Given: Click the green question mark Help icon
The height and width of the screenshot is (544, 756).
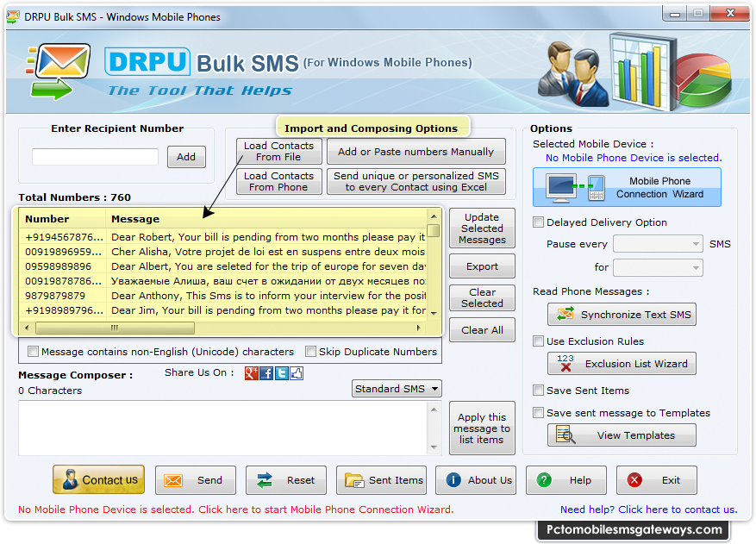Looking at the screenshot, I should pos(544,480).
